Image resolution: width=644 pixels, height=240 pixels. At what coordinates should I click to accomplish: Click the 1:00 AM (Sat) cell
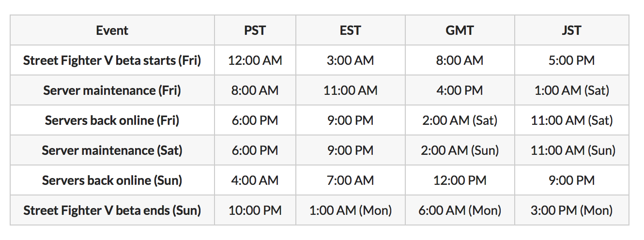click(572, 90)
